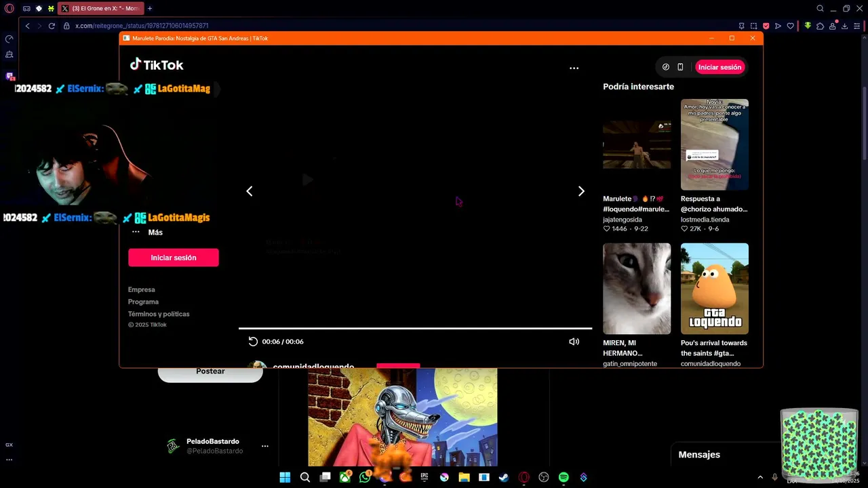
Task: Open the gatin_omnipotente author link
Action: [630, 364]
